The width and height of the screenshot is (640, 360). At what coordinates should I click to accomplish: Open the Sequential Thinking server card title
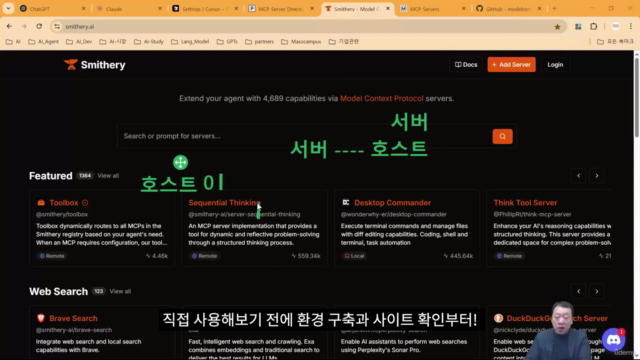(x=224, y=203)
